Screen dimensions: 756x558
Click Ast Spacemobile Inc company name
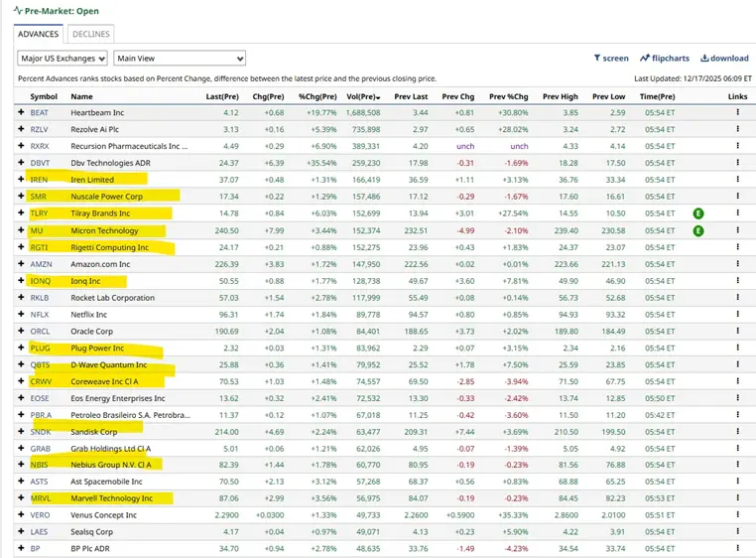pos(106,482)
